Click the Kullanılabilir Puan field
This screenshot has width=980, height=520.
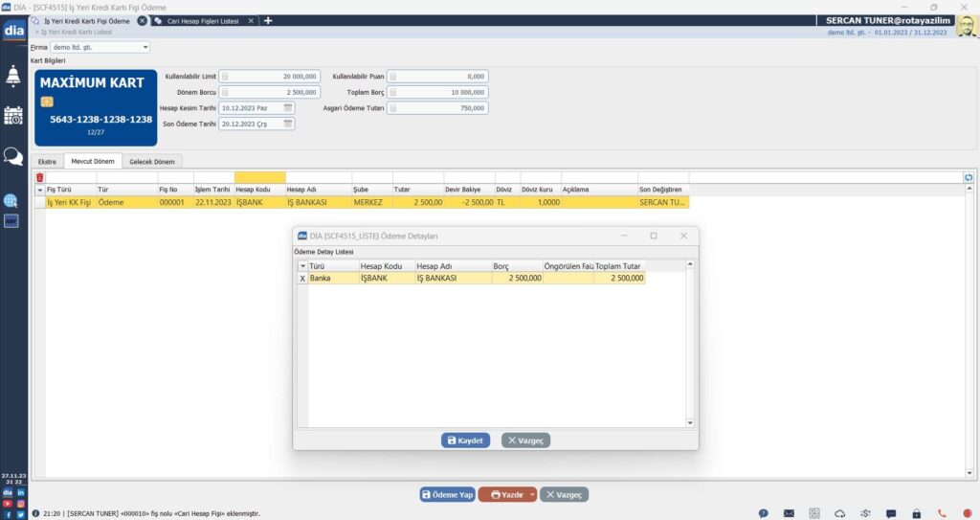437,77
